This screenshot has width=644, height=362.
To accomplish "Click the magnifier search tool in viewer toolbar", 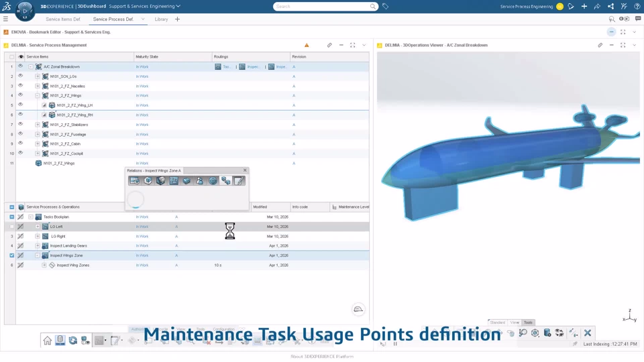I will pyautogui.click(x=523, y=333).
